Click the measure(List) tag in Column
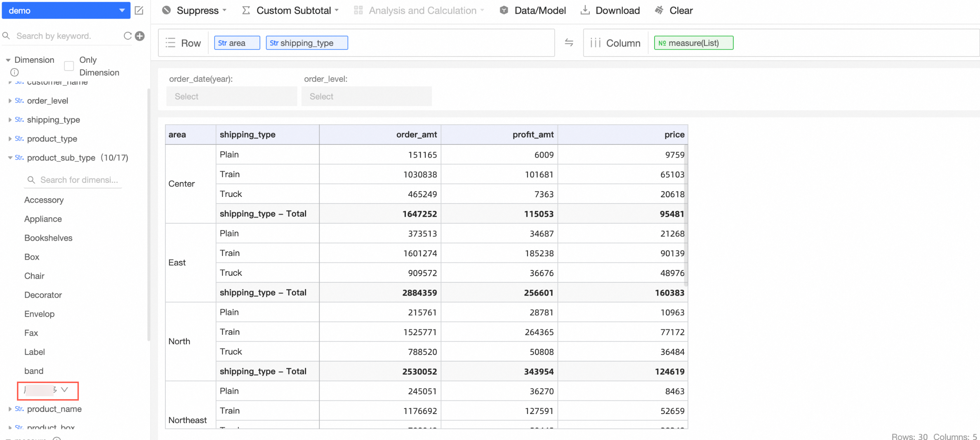The width and height of the screenshot is (980, 440). [693, 43]
